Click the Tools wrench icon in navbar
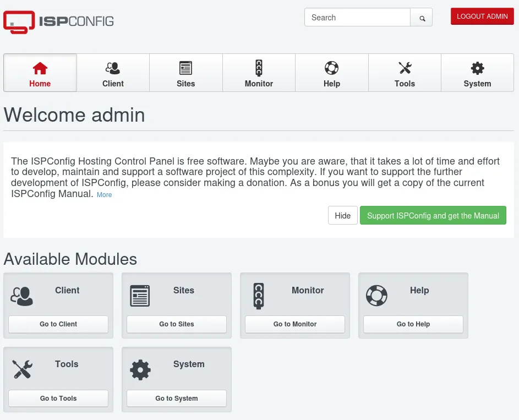 (x=405, y=68)
